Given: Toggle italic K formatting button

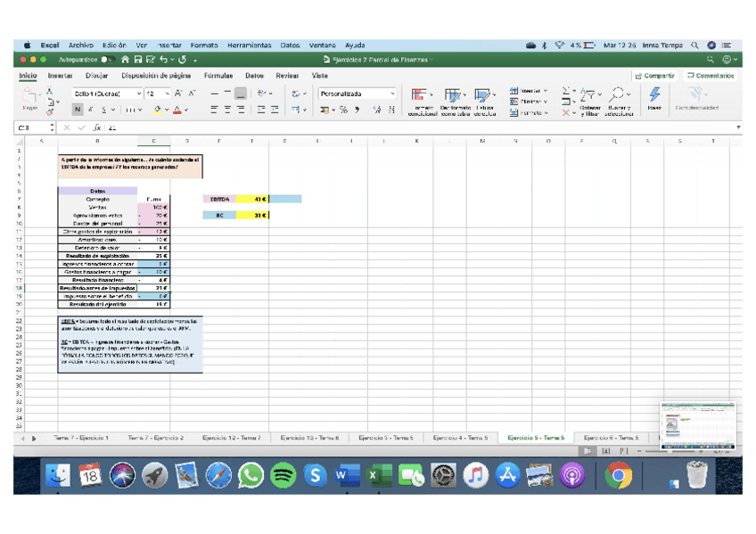Looking at the screenshot, I should (90, 110).
